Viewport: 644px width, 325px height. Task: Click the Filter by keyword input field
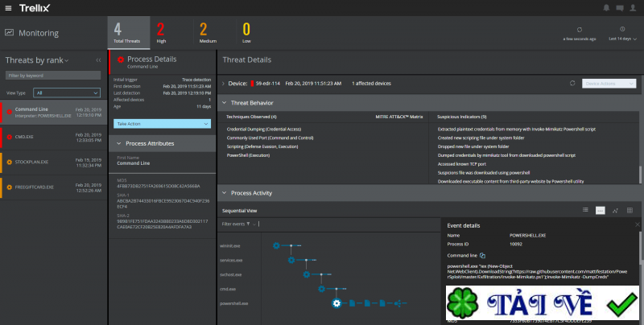(52, 76)
